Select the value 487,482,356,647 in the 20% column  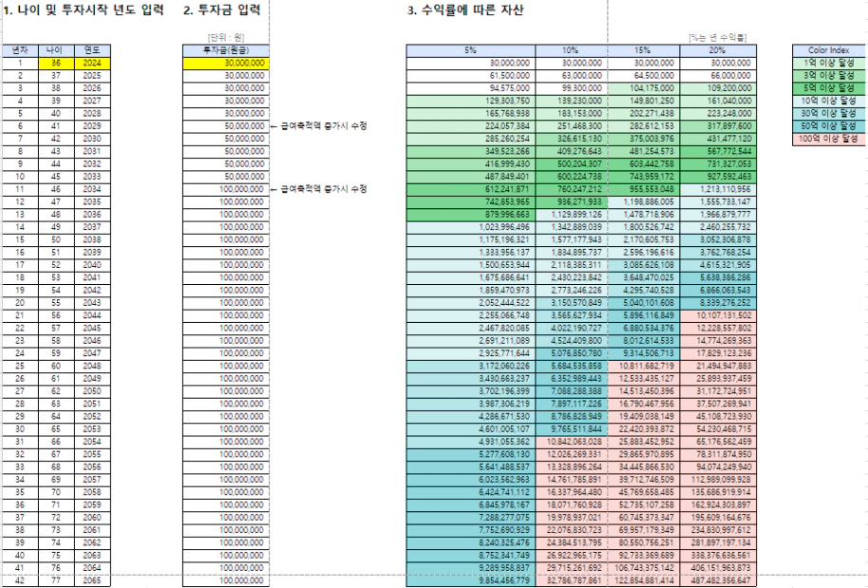coord(717,580)
